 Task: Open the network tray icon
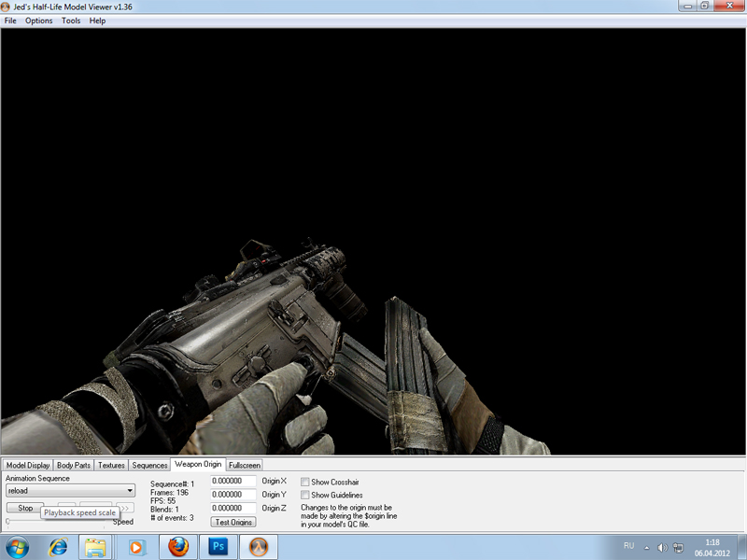point(678,548)
